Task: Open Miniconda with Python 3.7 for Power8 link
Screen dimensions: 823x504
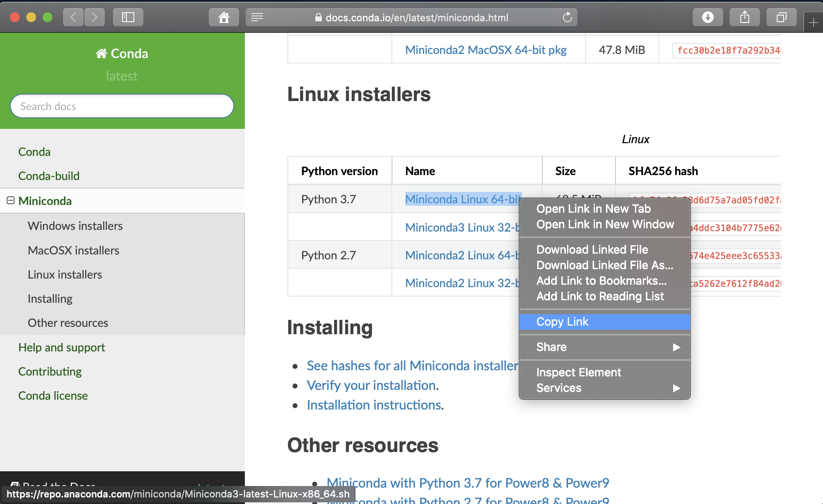Action: point(468,483)
